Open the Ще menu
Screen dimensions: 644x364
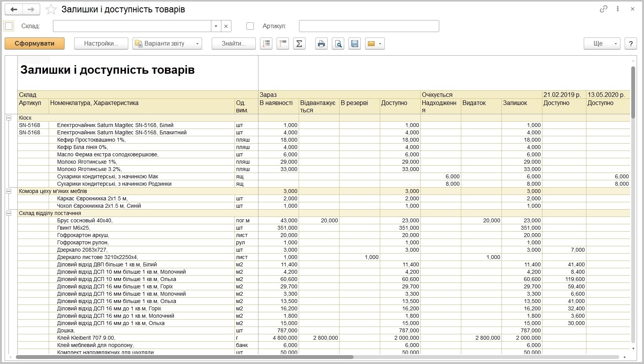(x=602, y=44)
